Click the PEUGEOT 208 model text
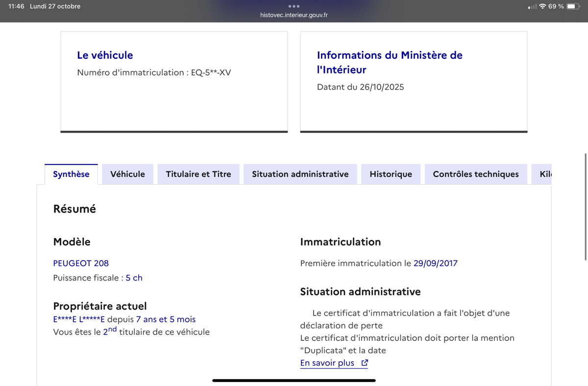 click(x=81, y=263)
